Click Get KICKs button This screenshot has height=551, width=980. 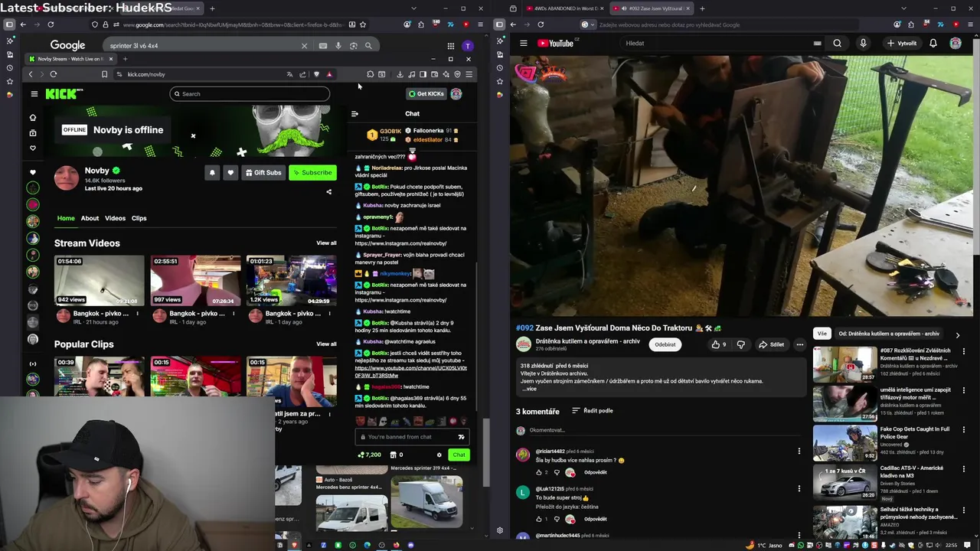(426, 94)
